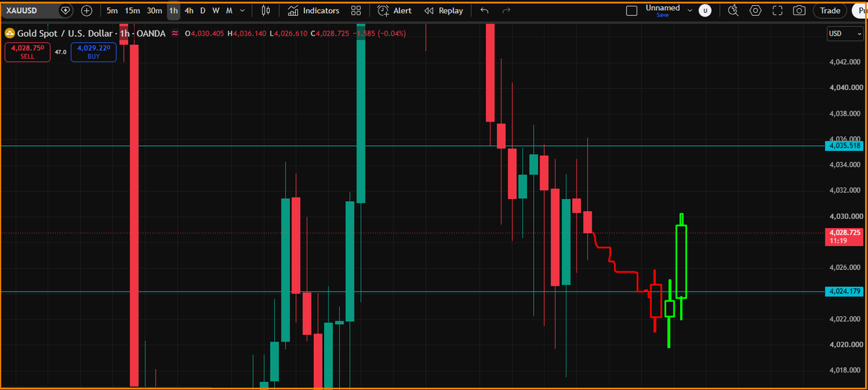This screenshot has height=390, width=868.
Task: Open the indicator templates grid icon
Action: (356, 11)
